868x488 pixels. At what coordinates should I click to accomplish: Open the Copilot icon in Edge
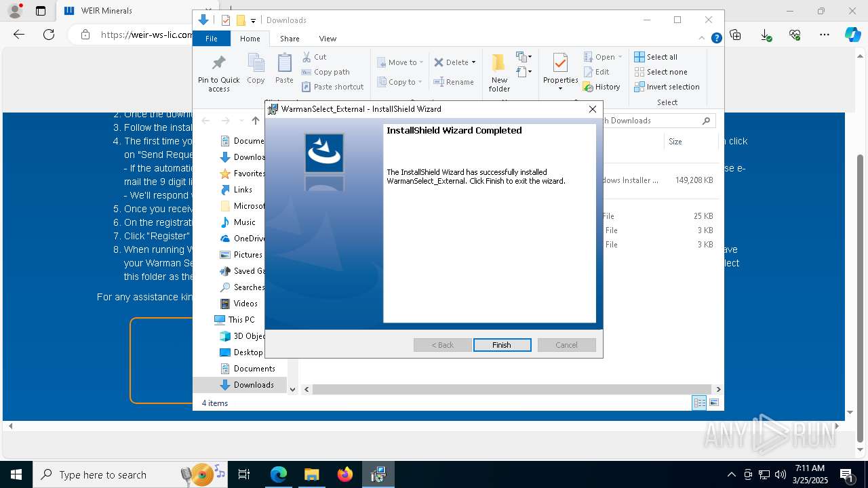pos(852,35)
